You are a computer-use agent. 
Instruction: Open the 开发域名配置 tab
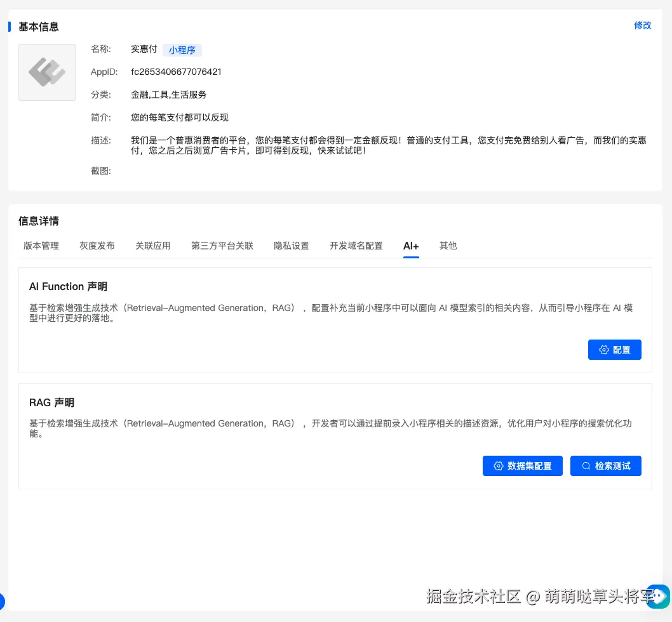coord(356,246)
